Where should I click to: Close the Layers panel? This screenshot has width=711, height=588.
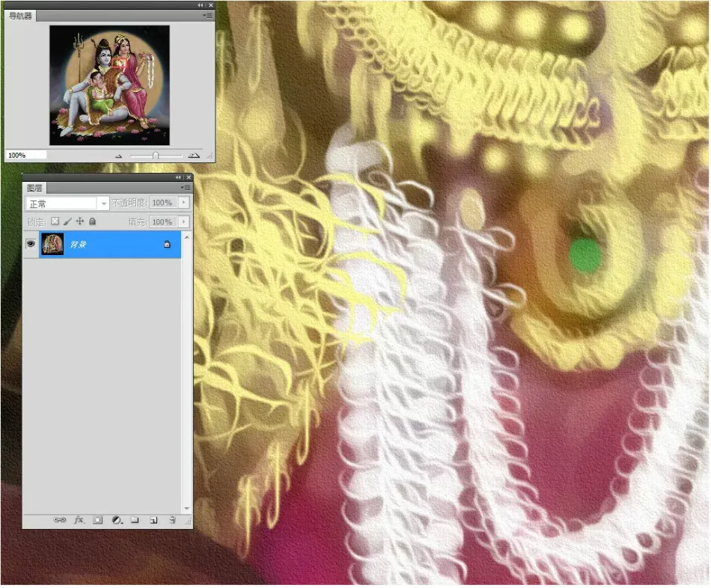click(x=189, y=177)
